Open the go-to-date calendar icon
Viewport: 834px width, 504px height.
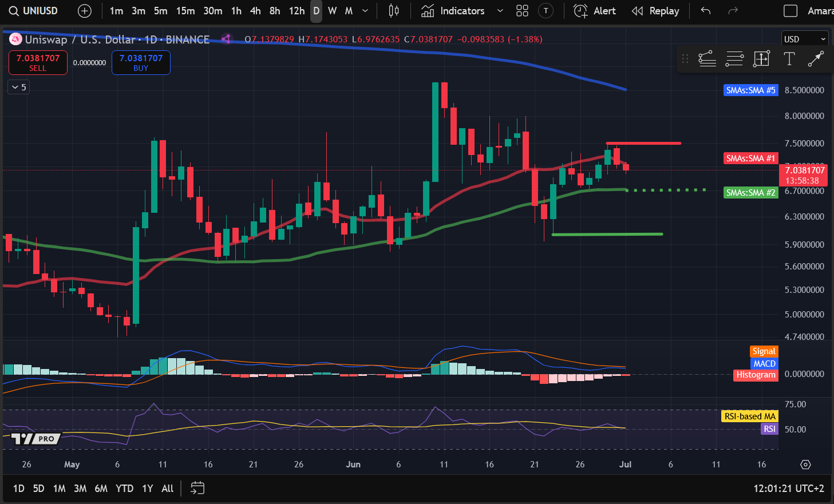coord(197,488)
